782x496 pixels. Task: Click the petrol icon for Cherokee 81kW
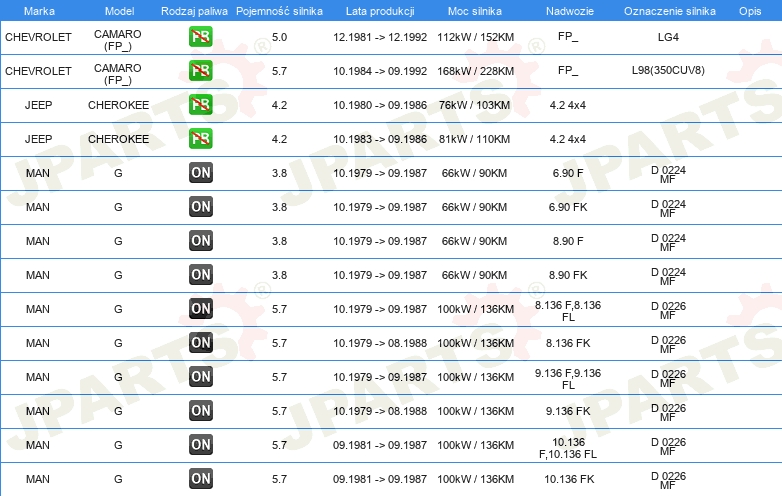click(x=200, y=138)
